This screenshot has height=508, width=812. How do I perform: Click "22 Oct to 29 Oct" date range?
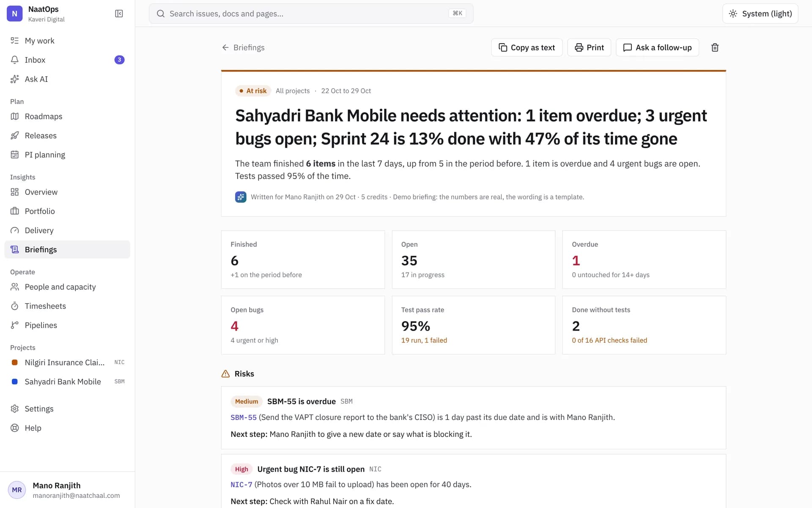pos(346,91)
